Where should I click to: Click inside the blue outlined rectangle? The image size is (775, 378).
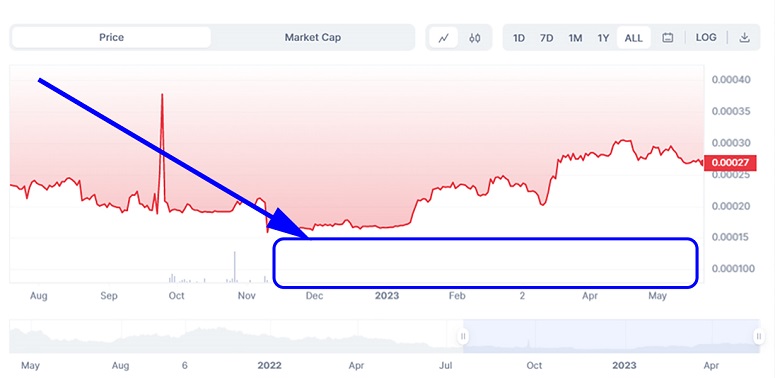point(485,263)
